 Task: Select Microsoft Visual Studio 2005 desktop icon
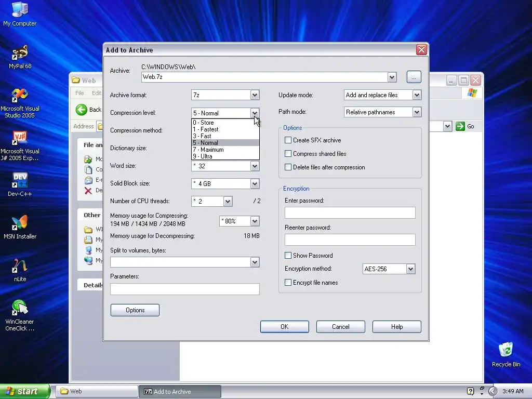tap(20, 103)
